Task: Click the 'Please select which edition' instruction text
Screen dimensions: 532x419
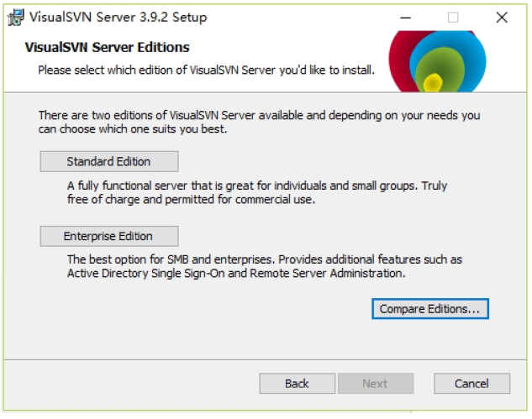Action: (x=206, y=71)
